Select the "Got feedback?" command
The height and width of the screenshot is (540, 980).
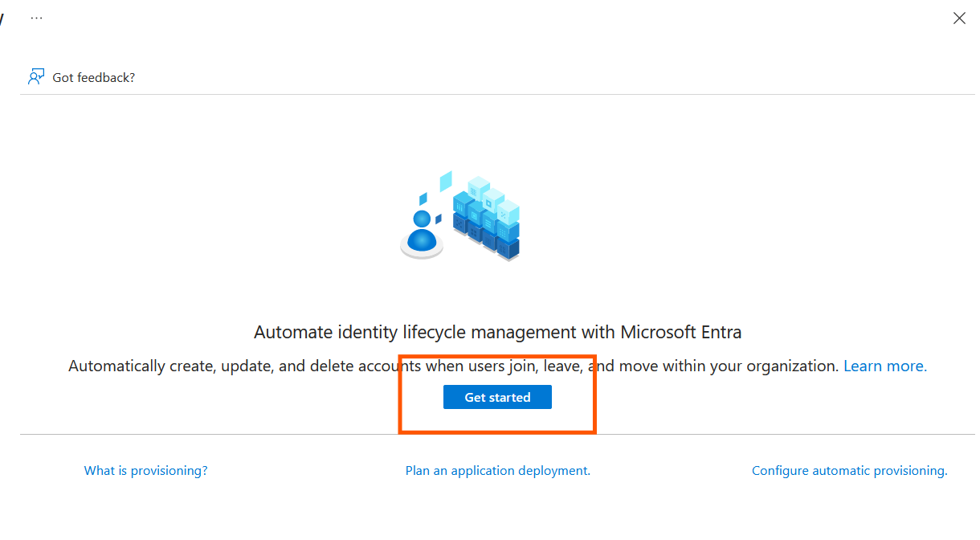coord(93,77)
